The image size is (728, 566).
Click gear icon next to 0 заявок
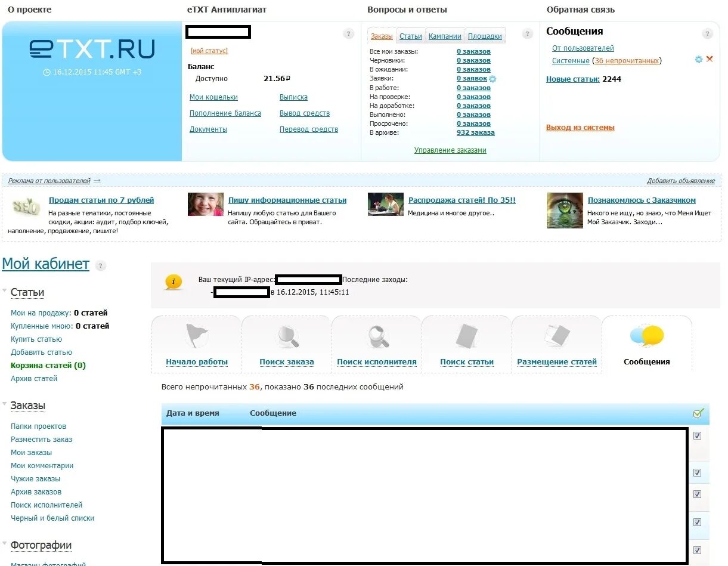click(492, 79)
